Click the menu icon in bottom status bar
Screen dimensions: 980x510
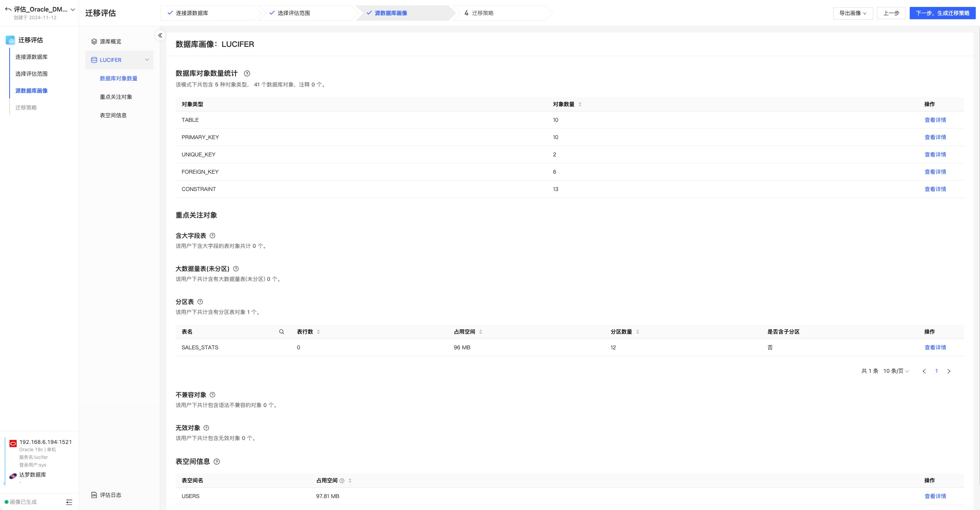[x=69, y=502]
